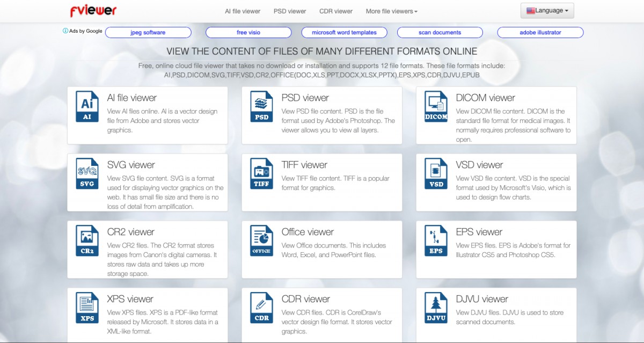This screenshot has width=644, height=343.
Task: Open the XPS viewer card title
Action: point(130,299)
